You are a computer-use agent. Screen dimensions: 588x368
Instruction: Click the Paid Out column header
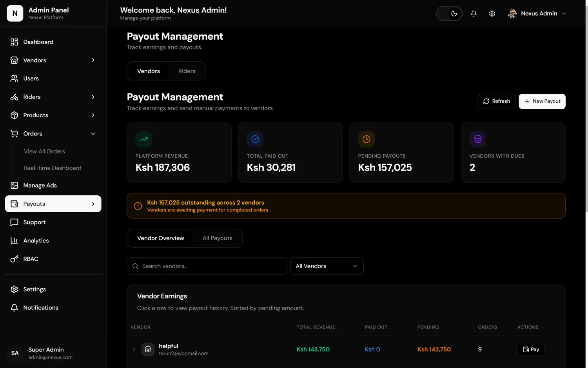(x=376, y=327)
